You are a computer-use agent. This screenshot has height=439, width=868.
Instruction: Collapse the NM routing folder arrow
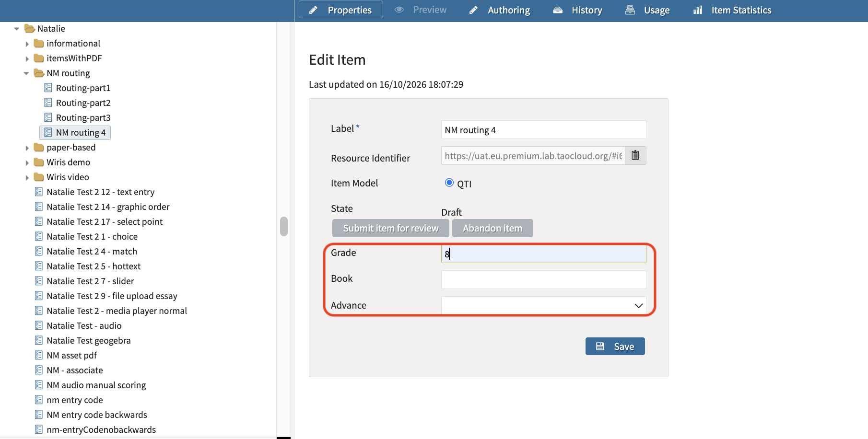pos(26,73)
